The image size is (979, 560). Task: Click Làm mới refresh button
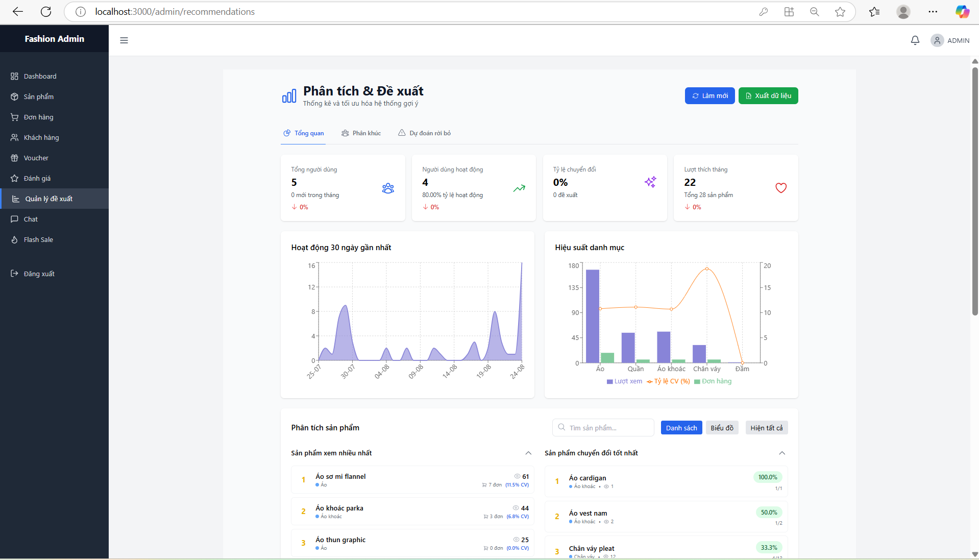[710, 95]
